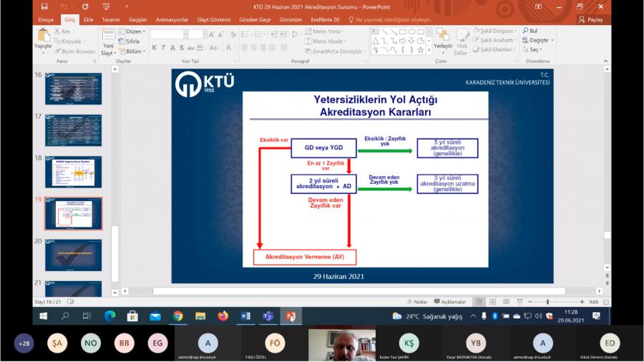
Task: Toggle normal view button in status bar
Action: (480, 302)
